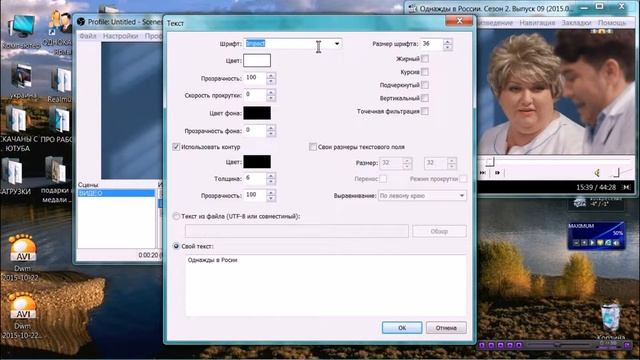
Task: Open the Recycle Bin (Корзина) icon
Action: pyautogui.click(x=610, y=318)
